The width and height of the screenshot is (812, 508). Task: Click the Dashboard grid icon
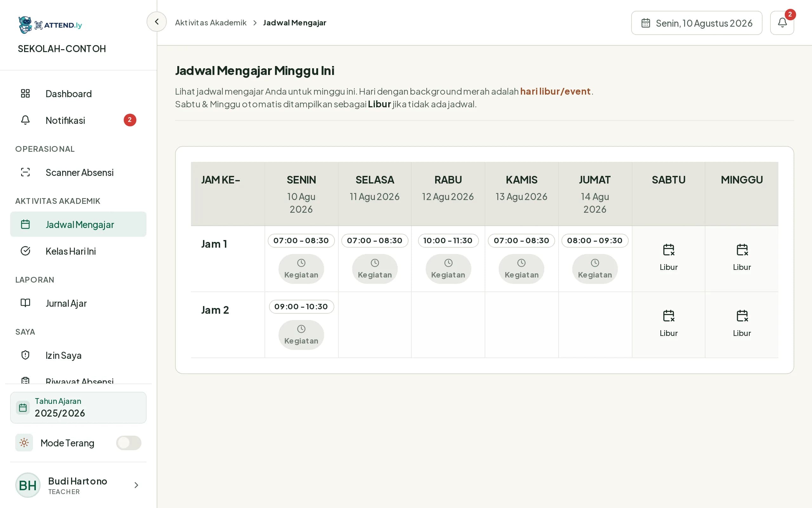pos(25,93)
